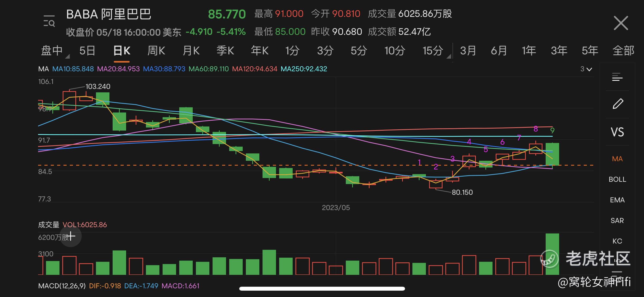Switch to the 月K tab
Screen dimensions: 644x297
pyautogui.click(x=191, y=50)
